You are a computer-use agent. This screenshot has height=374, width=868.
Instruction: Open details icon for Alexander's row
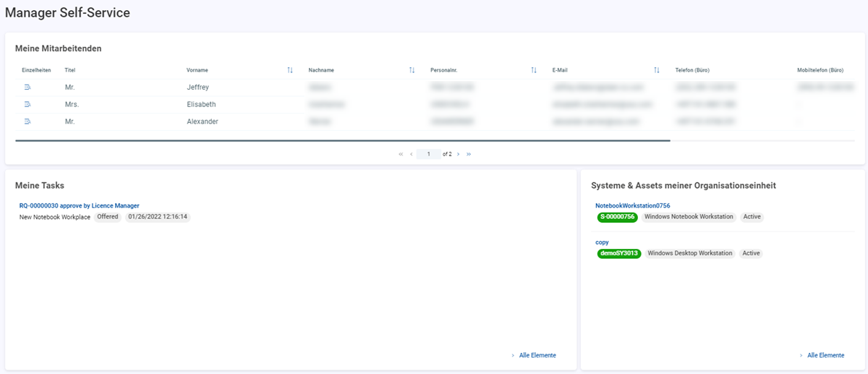(27, 122)
